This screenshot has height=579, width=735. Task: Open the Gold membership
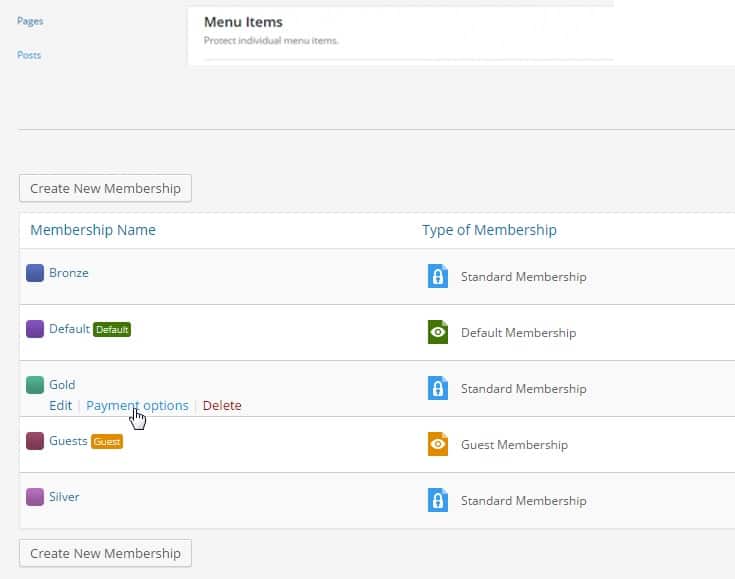click(x=62, y=385)
